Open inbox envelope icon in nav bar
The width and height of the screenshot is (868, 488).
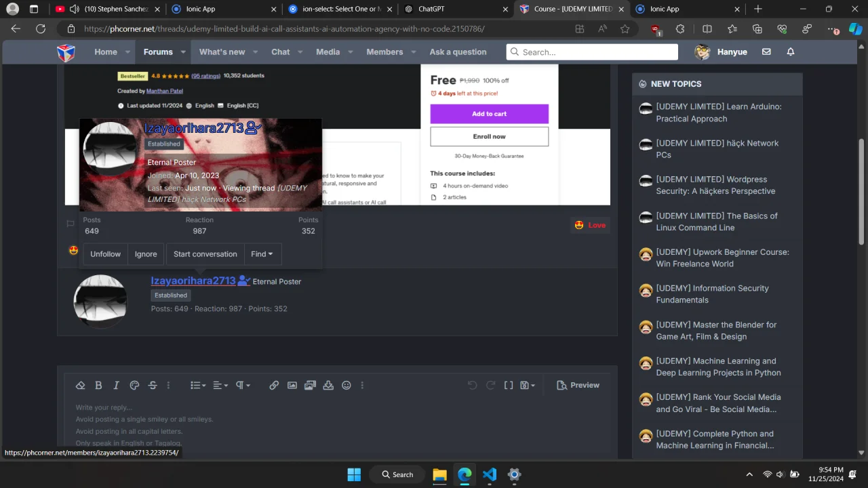pyautogui.click(x=766, y=52)
